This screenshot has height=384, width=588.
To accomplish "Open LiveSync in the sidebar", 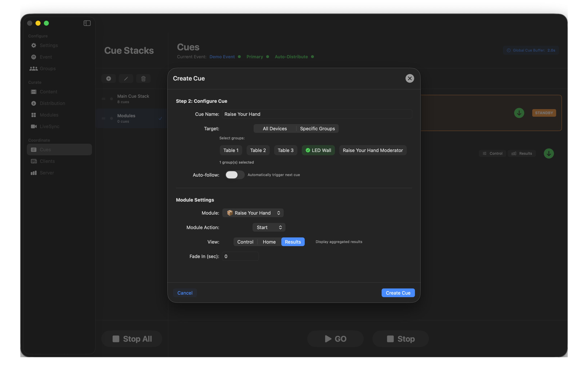I will tap(59, 126).
